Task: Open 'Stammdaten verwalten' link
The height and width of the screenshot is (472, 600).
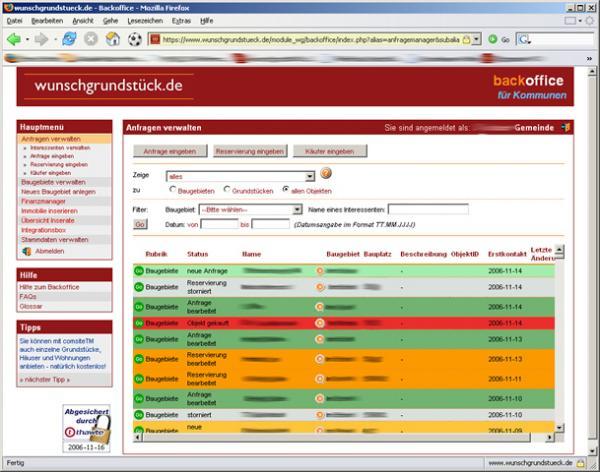Action: coord(55,240)
